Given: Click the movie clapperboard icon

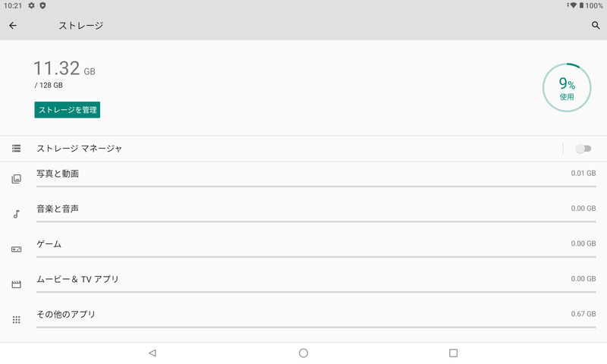Looking at the screenshot, I should [x=16, y=284].
